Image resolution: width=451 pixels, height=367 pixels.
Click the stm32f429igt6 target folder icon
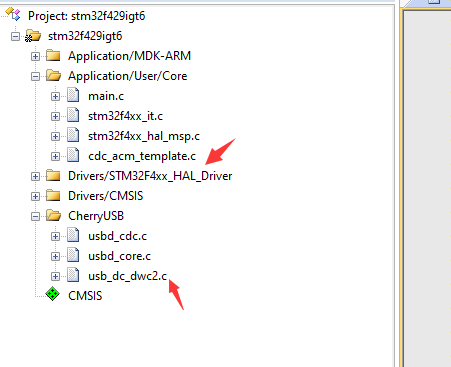[33, 36]
